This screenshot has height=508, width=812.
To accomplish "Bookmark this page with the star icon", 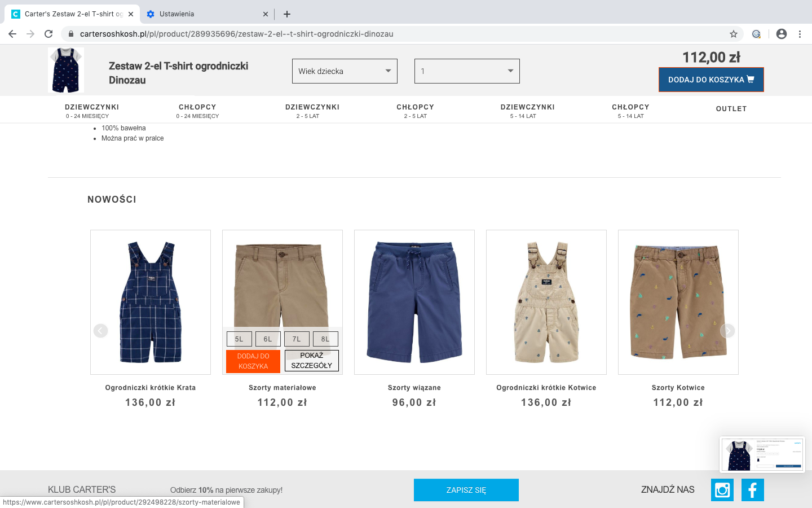I will [733, 34].
